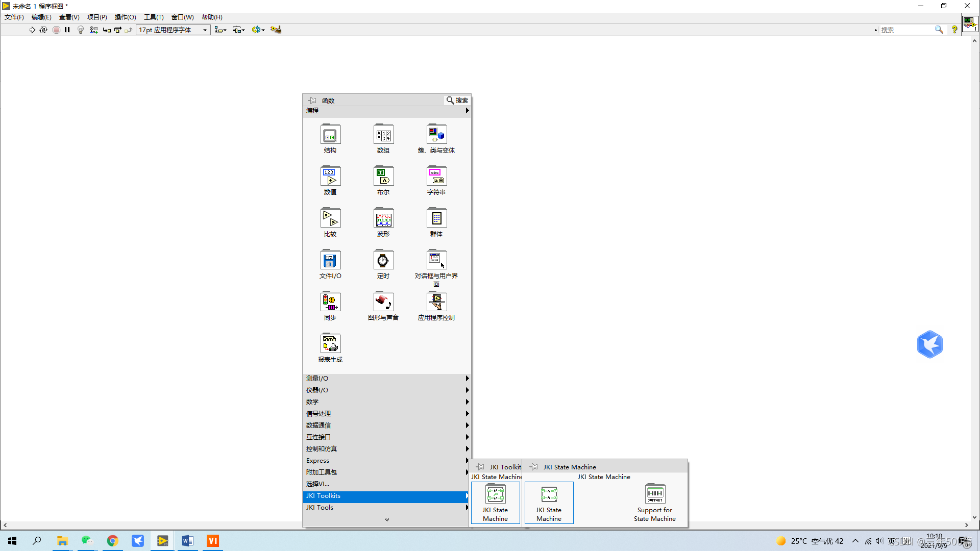Open the 结构 structures palette

[330, 139]
